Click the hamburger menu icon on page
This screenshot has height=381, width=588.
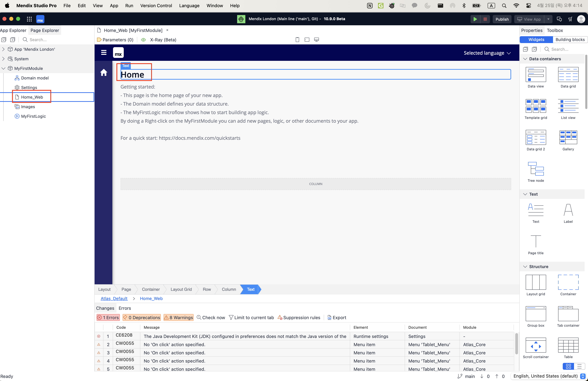104,52
